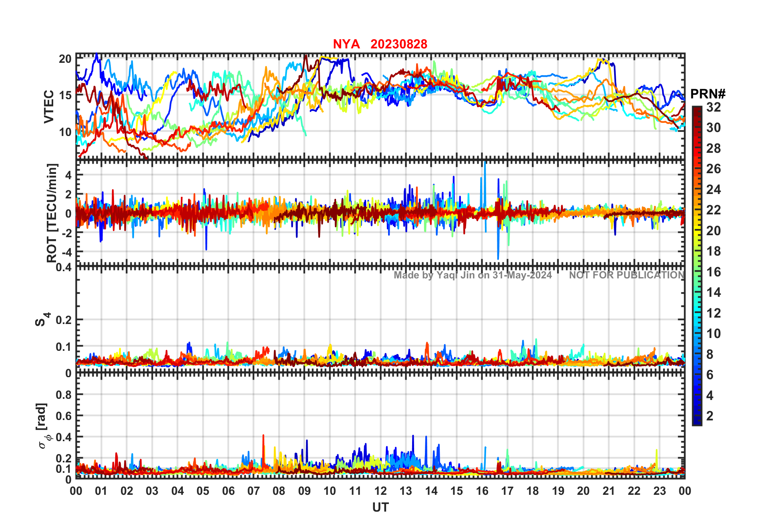Select the "PRN#" colorbar title

point(708,94)
